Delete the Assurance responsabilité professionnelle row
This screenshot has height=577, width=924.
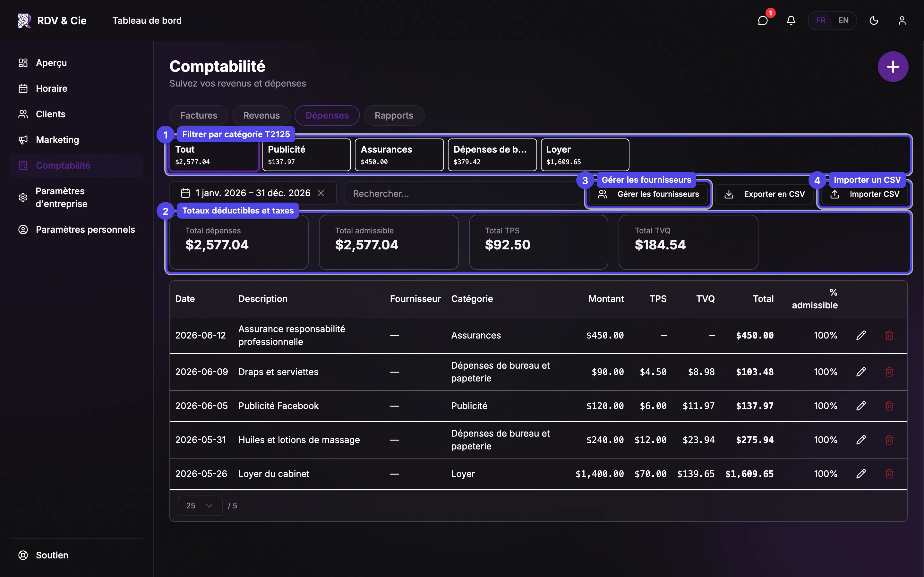pos(889,335)
